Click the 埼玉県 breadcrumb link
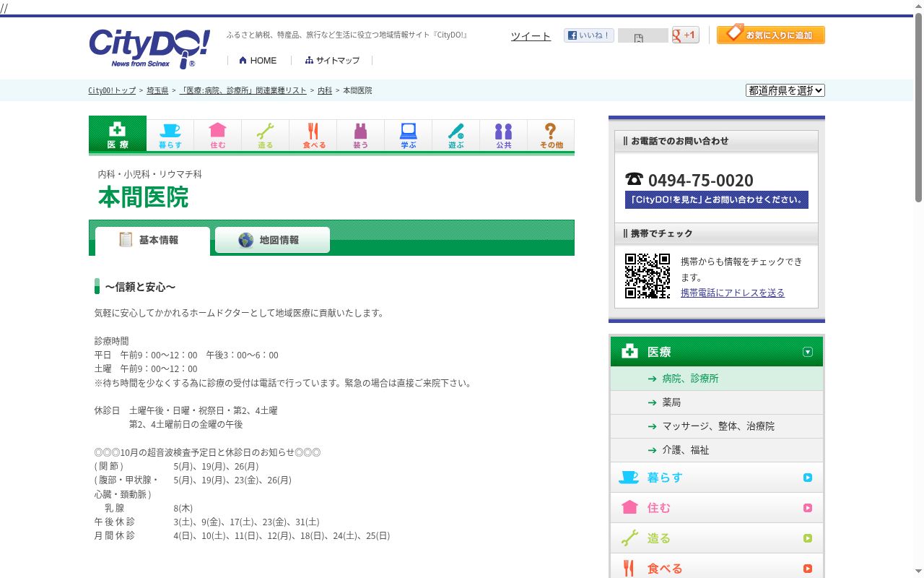 click(x=157, y=90)
